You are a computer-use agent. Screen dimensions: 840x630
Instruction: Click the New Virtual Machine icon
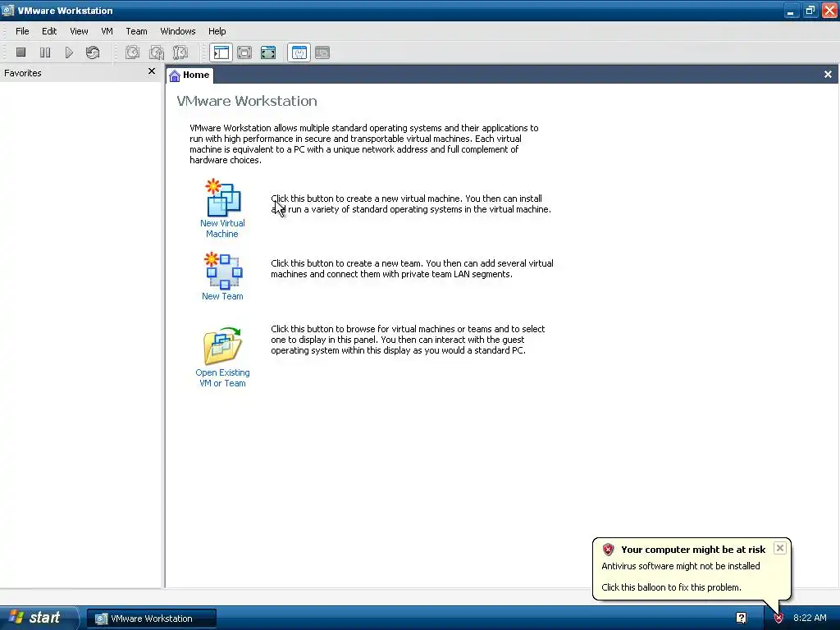pyautogui.click(x=222, y=197)
